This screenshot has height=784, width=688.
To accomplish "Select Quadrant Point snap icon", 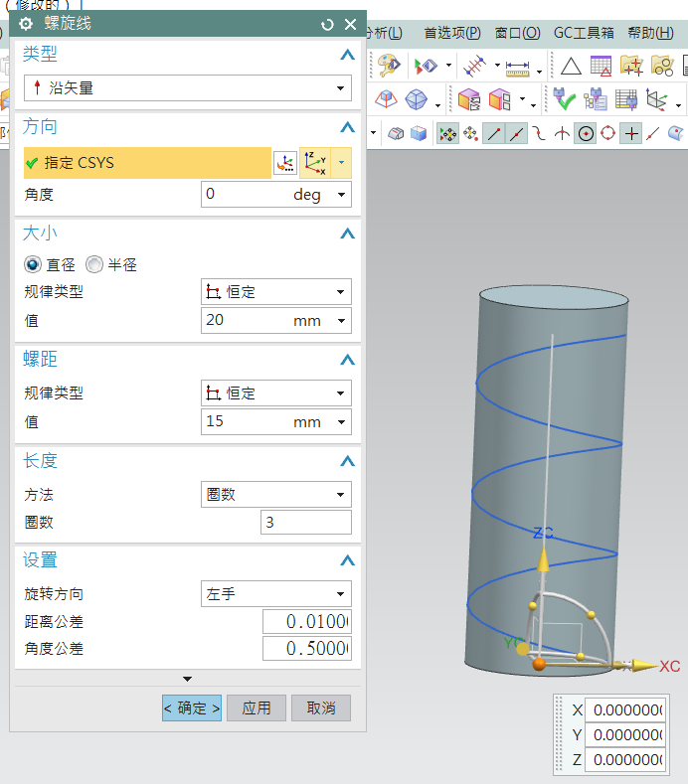I will [x=607, y=133].
